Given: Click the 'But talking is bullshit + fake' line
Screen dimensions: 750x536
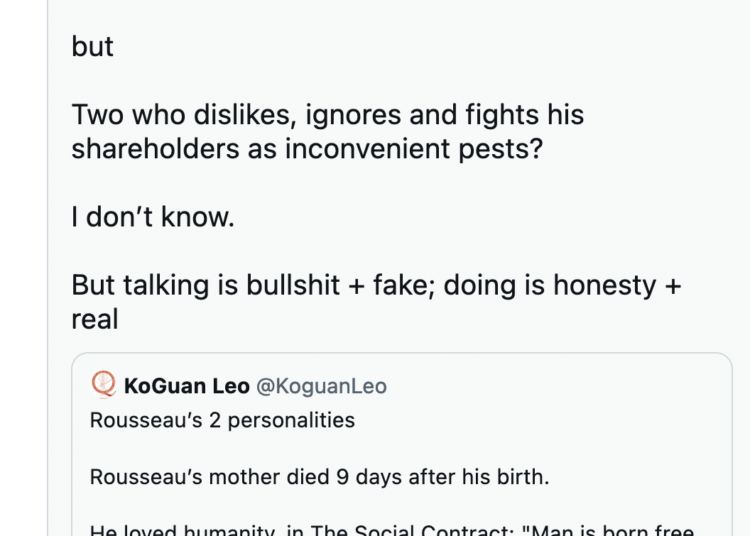Looking at the screenshot, I should pyautogui.click(x=376, y=285).
